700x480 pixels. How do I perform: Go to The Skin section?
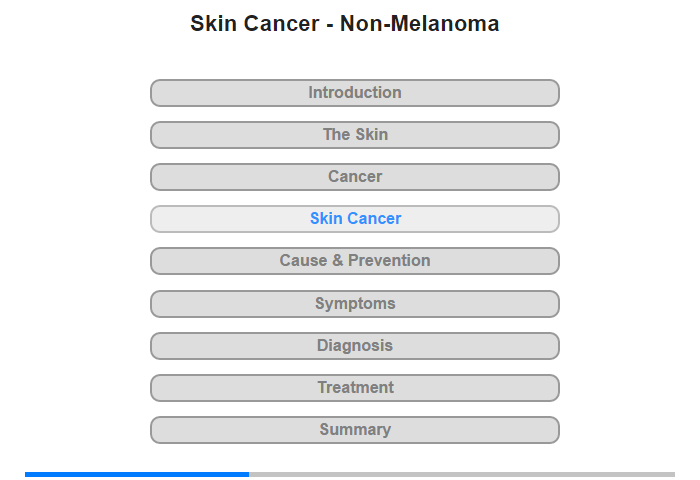tap(355, 135)
